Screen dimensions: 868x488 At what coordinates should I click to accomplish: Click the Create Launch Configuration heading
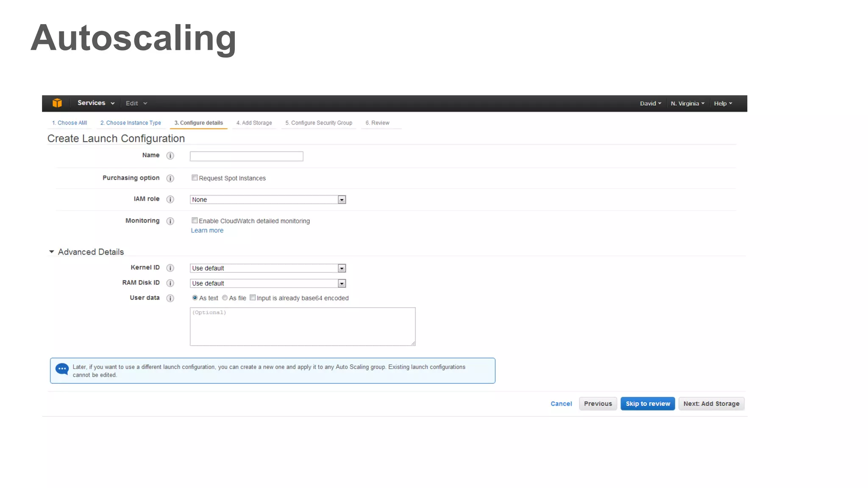point(116,139)
